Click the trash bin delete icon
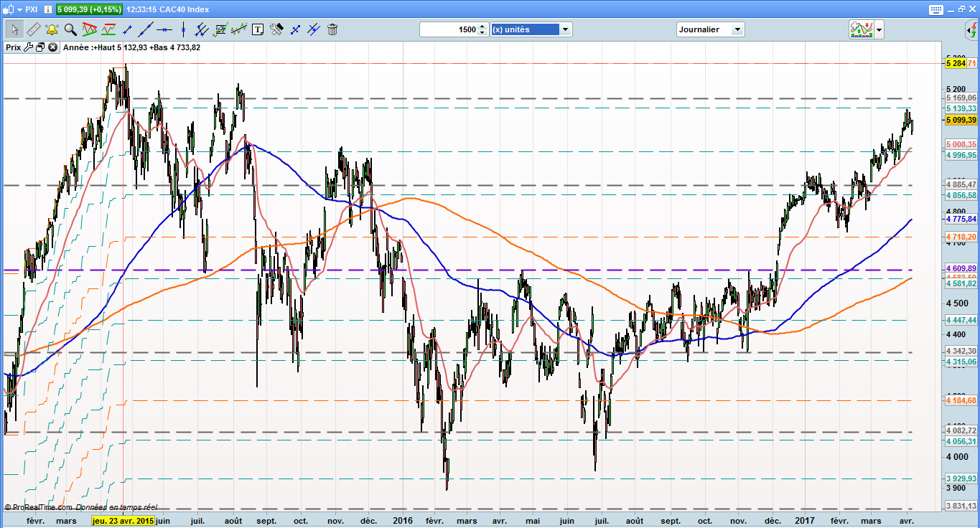The image size is (980, 528). click(x=332, y=29)
